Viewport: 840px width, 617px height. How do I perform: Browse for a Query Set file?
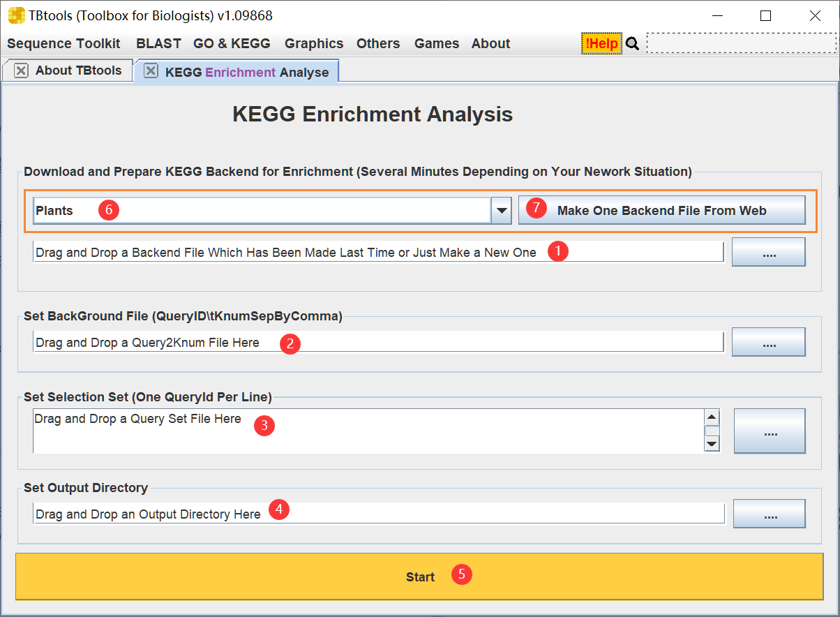[x=770, y=431]
